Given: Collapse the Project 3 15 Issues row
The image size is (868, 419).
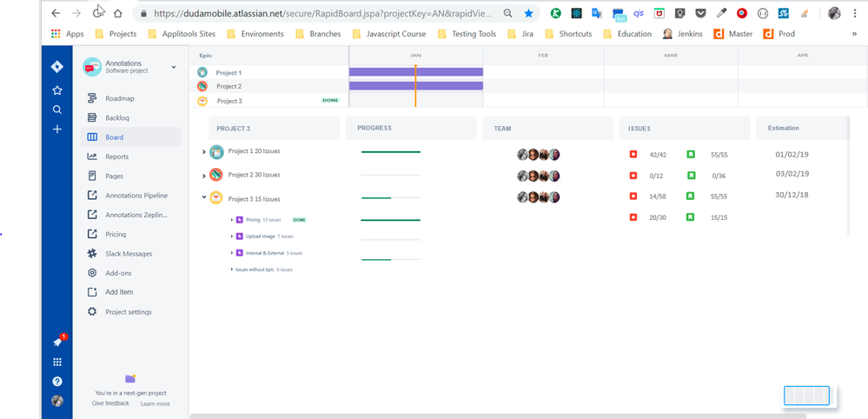Looking at the screenshot, I should point(203,196).
